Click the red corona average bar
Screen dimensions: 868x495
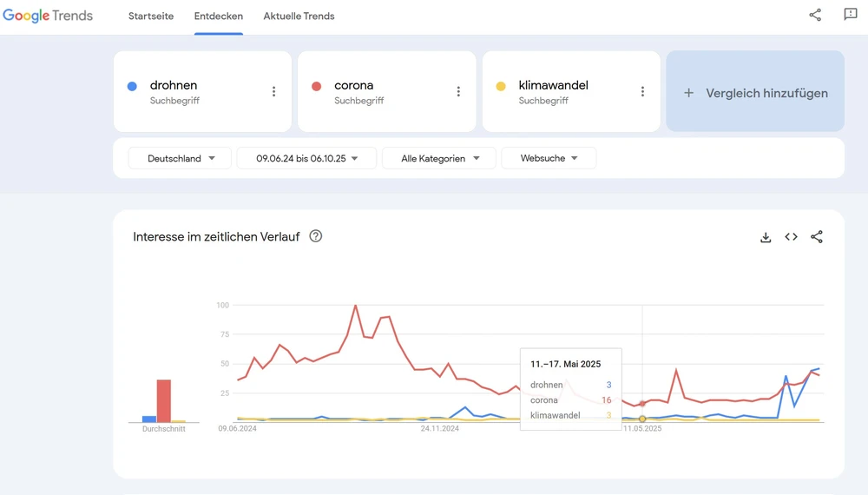(x=164, y=400)
